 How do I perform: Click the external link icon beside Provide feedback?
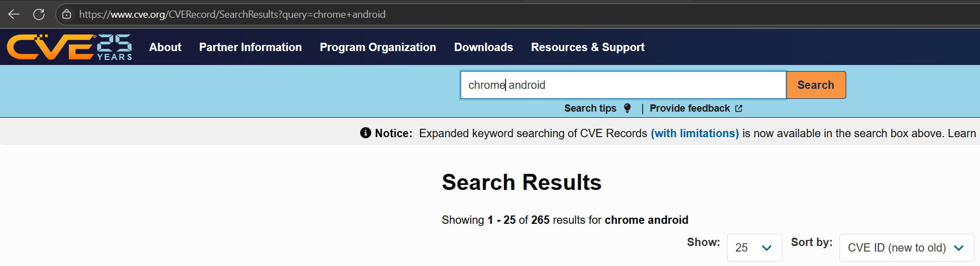(x=739, y=108)
